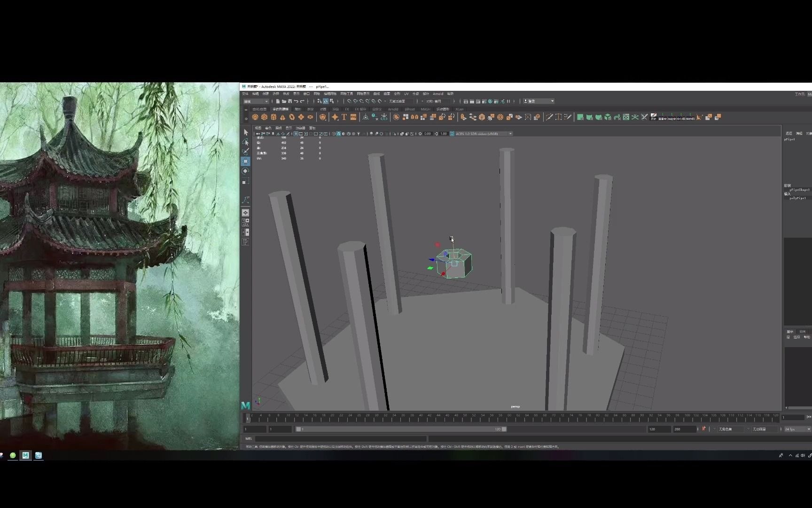
Task: Open the UV Editor checker shelf icon
Action: (626, 117)
